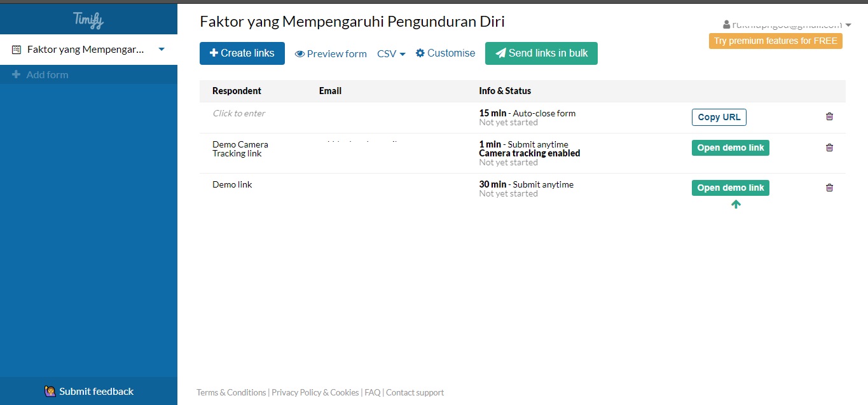Open Terms & Conditions link
The height and width of the screenshot is (405, 868).
pos(231,392)
